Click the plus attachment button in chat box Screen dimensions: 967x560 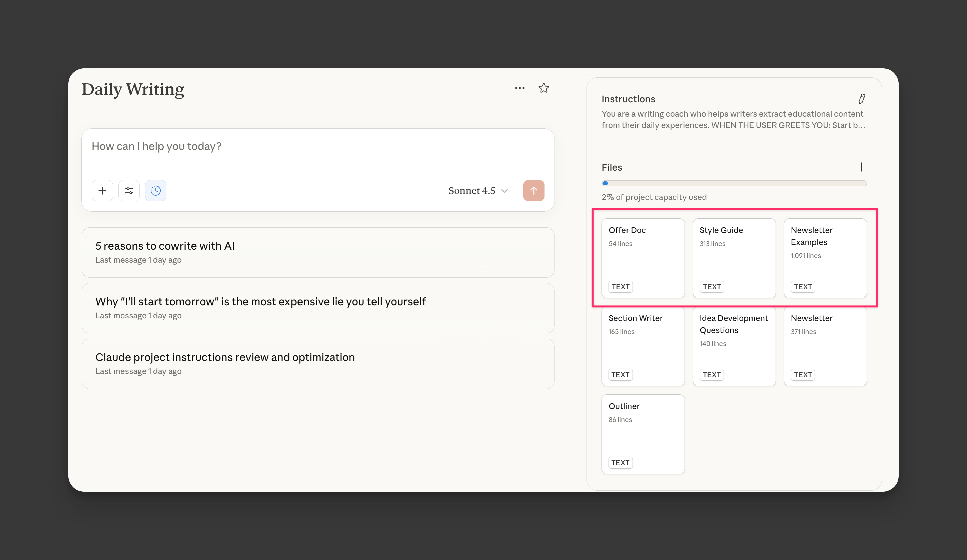pyautogui.click(x=102, y=191)
